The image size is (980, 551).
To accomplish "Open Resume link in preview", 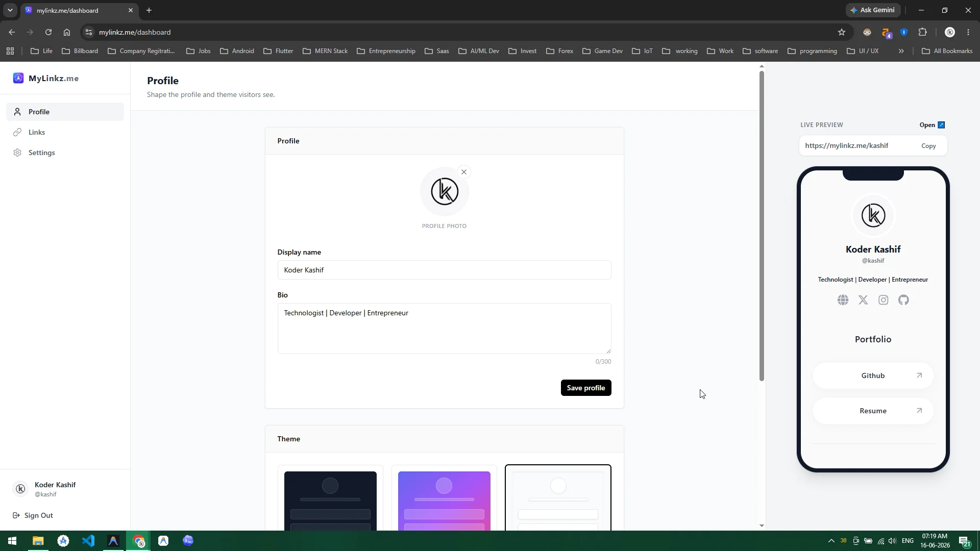I will click(x=873, y=411).
